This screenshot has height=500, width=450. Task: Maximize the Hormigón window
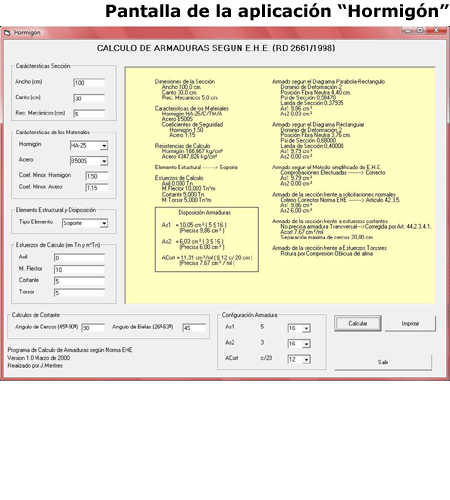420,31
